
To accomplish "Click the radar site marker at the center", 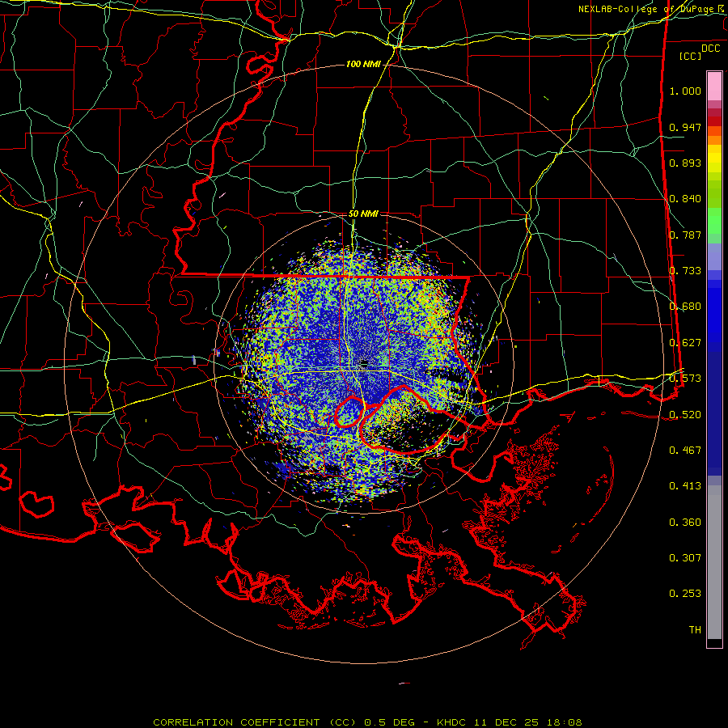I will 364,363.
